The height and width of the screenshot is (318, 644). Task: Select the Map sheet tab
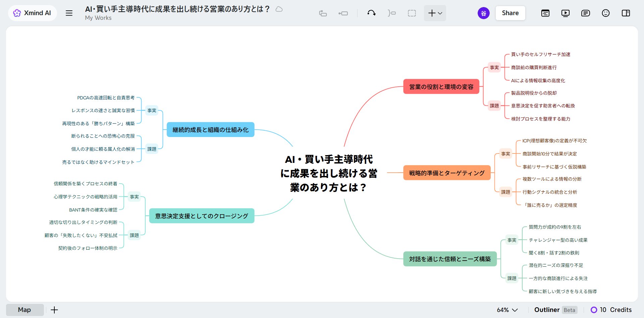click(24, 310)
